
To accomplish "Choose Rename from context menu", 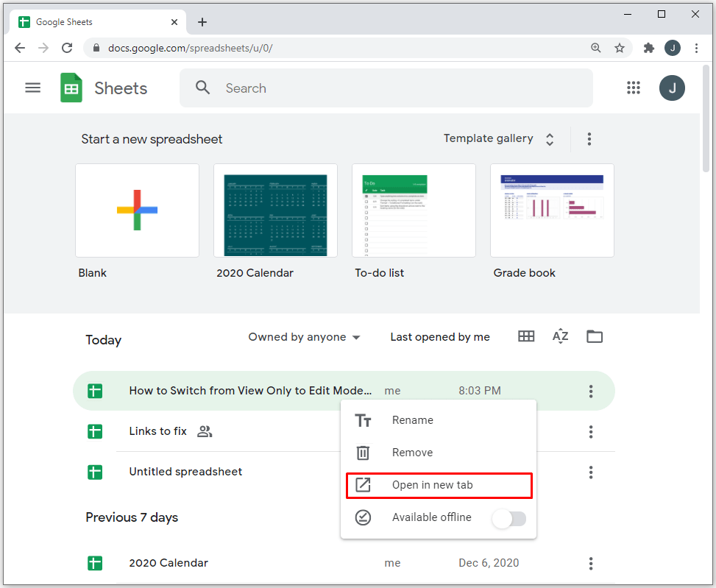I will pyautogui.click(x=412, y=420).
